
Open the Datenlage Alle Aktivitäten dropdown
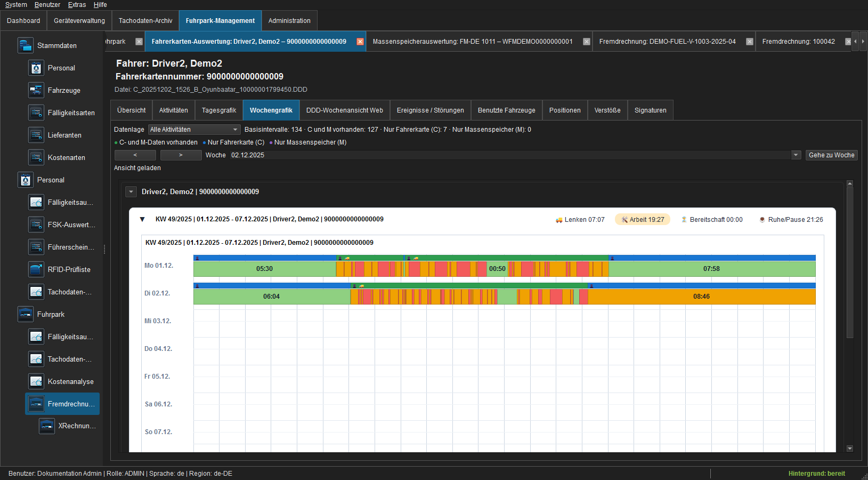[x=194, y=130]
